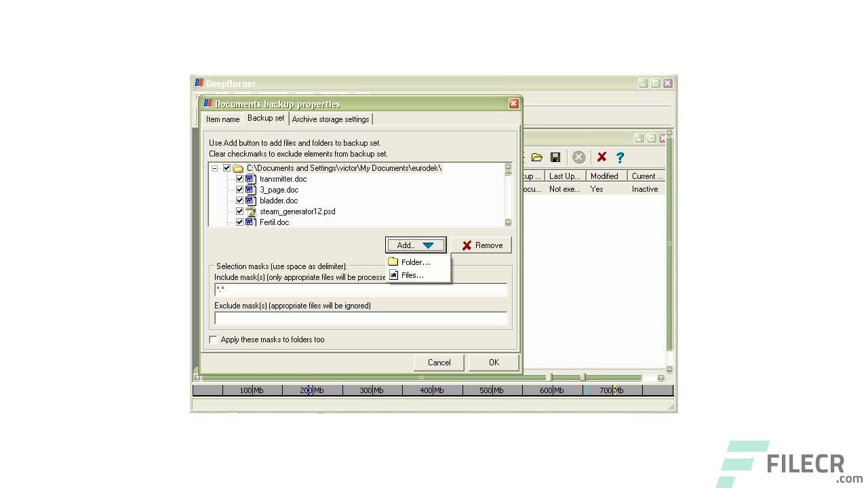Switch to the Archive storage settings tab
Image resolution: width=868 pixels, height=488 pixels.
pyautogui.click(x=331, y=119)
